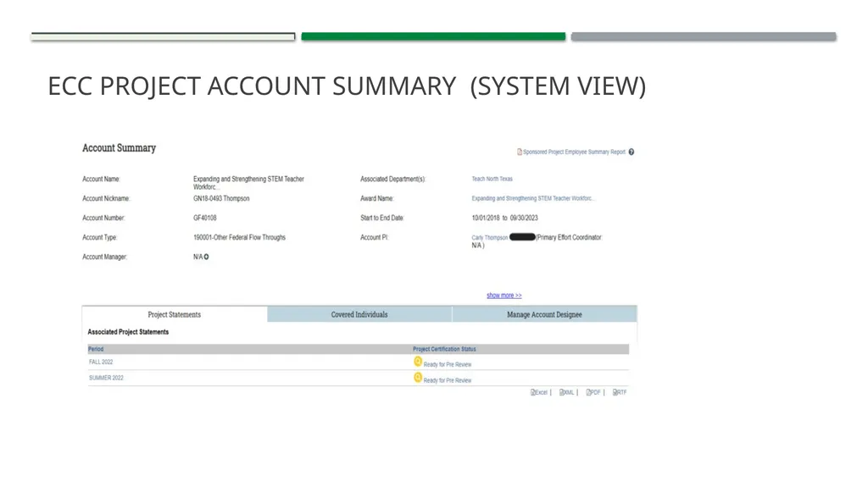
Task: Click the Associated Project Statements heading
Action: click(128, 332)
